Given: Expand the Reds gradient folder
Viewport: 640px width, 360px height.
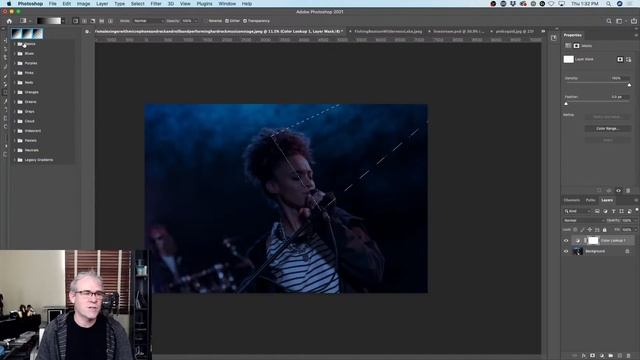Looking at the screenshot, I should click(x=15, y=82).
